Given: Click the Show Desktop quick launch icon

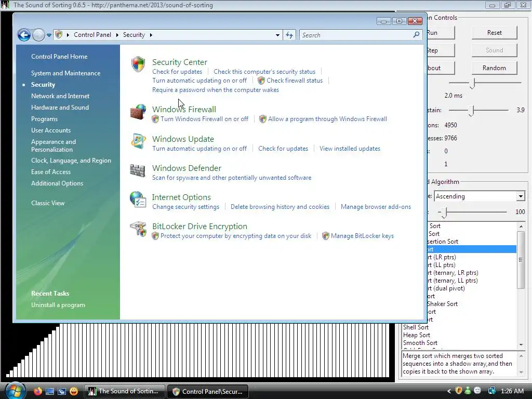Looking at the screenshot, I should pyautogui.click(x=50, y=391).
